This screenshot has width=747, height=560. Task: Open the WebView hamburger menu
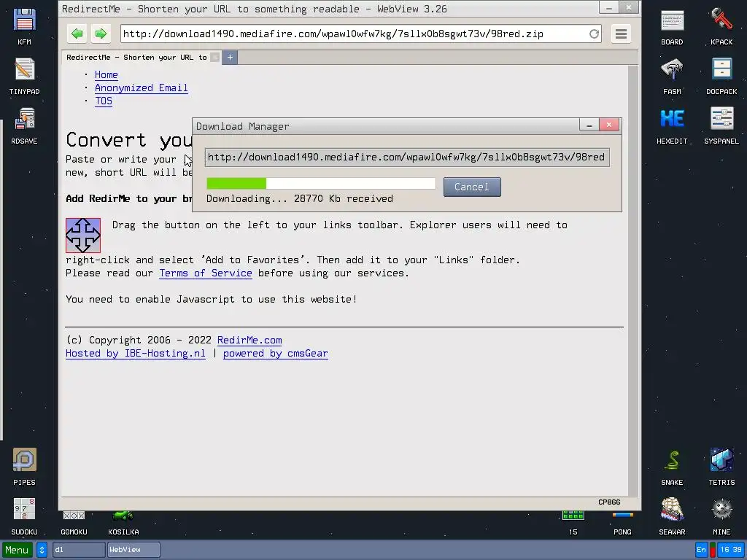[x=621, y=34]
